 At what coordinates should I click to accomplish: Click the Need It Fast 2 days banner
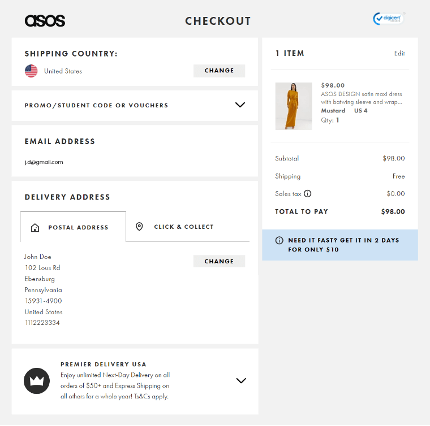[340, 245]
